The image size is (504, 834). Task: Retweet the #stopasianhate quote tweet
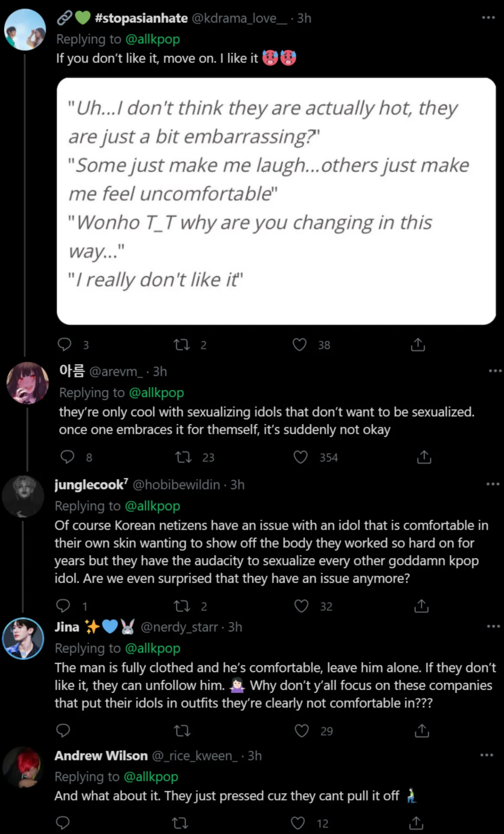point(181,345)
